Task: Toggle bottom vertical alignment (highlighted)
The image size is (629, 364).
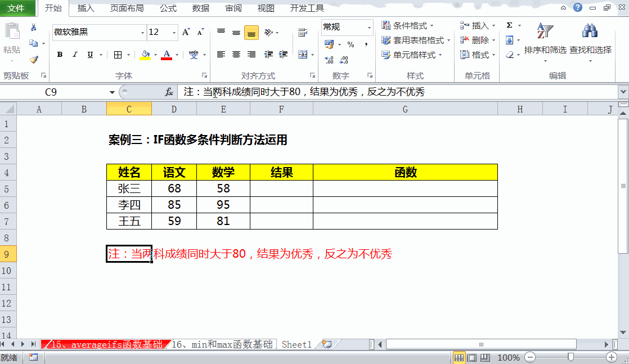Action: pos(251,33)
